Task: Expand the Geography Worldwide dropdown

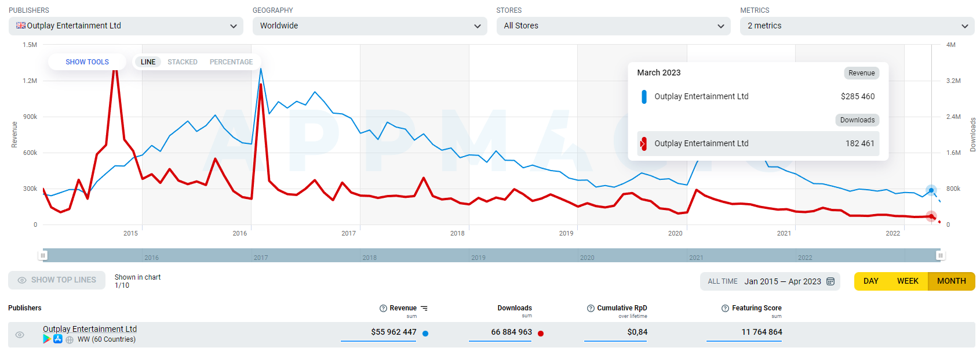Action: click(x=370, y=26)
